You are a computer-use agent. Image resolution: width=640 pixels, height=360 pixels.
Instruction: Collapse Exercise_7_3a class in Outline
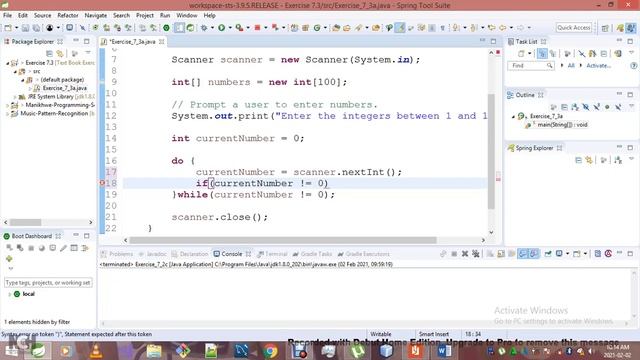pos(513,116)
